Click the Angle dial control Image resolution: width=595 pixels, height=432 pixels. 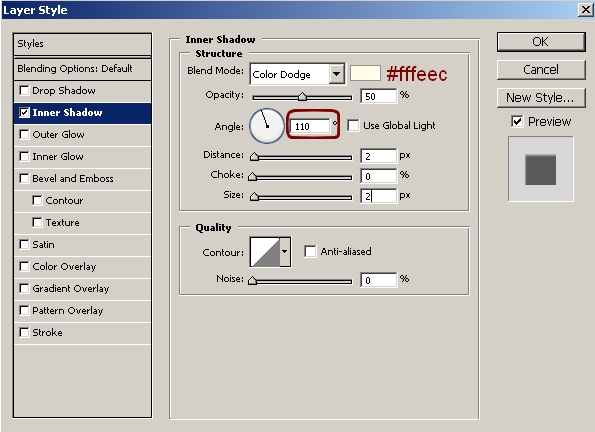(x=267, y=126)
